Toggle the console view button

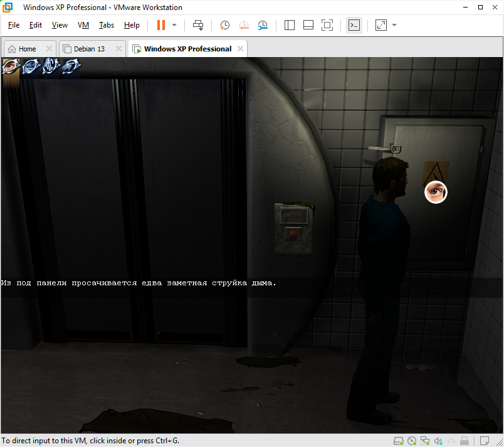354,25
